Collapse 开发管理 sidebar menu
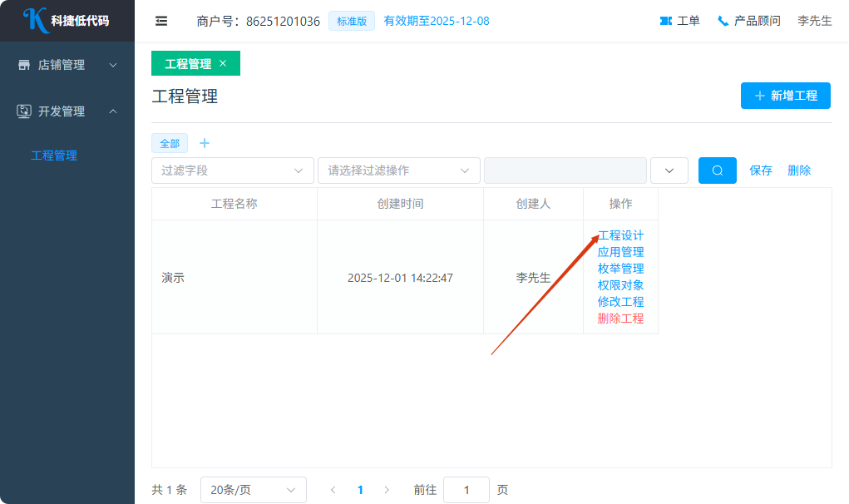The width and height of the screenshot is (849, 504). pyautogui.click(x=67, y=111)
